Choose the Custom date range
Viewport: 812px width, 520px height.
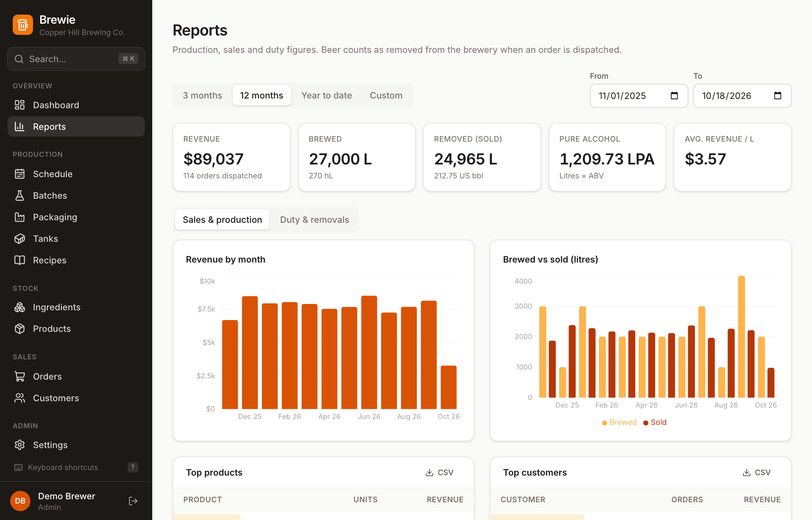(386, 95)
